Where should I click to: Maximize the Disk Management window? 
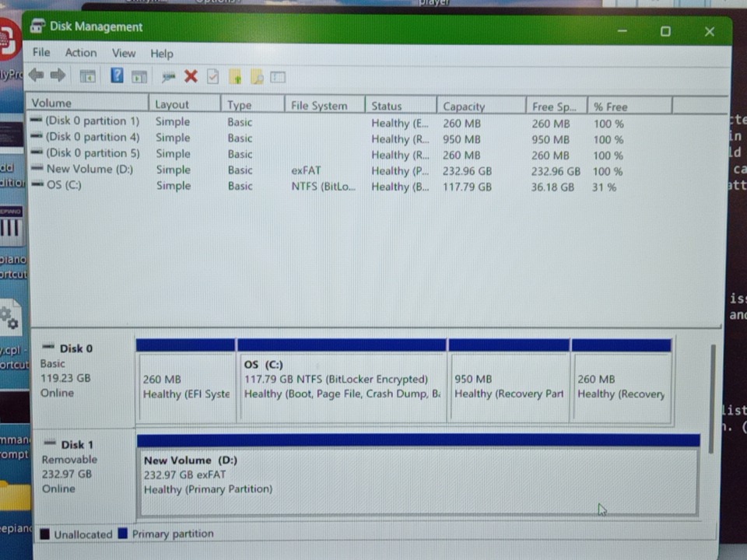[x=665, y=31]
